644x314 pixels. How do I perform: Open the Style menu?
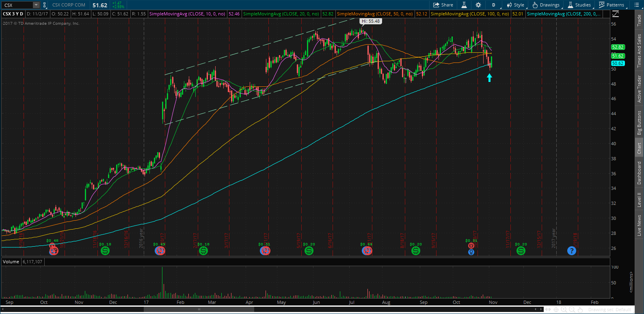pos(515,5)
